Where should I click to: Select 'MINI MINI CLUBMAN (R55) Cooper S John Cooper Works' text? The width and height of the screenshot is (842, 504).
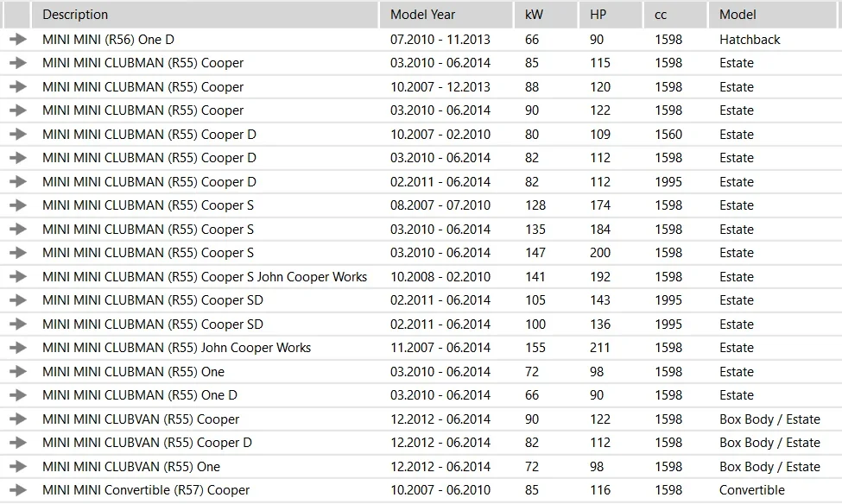click(205, 276)
